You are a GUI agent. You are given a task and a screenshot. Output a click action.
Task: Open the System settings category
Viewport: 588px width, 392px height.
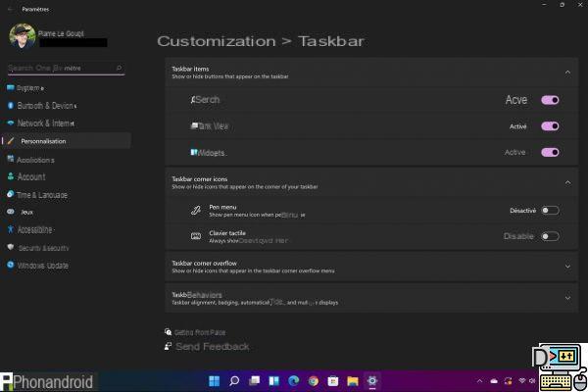(66, 88)
